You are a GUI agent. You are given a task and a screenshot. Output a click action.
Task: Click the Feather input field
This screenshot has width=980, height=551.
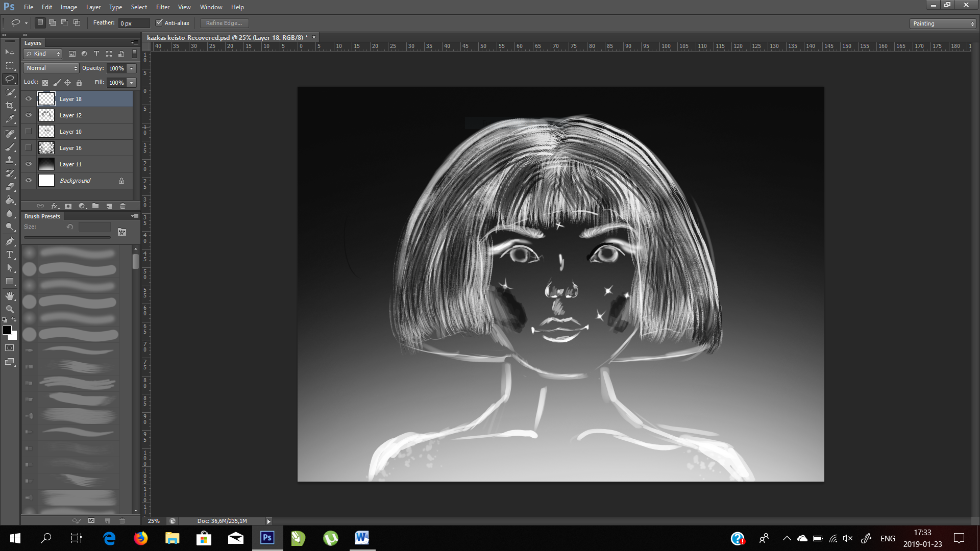tap(134, 23)
